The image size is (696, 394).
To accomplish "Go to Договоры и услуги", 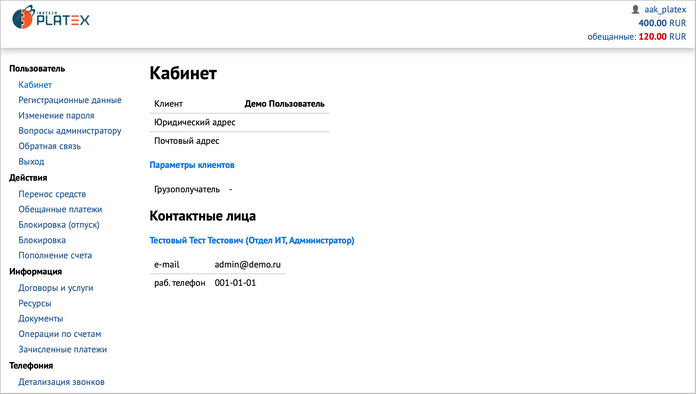I will (56, 288).
